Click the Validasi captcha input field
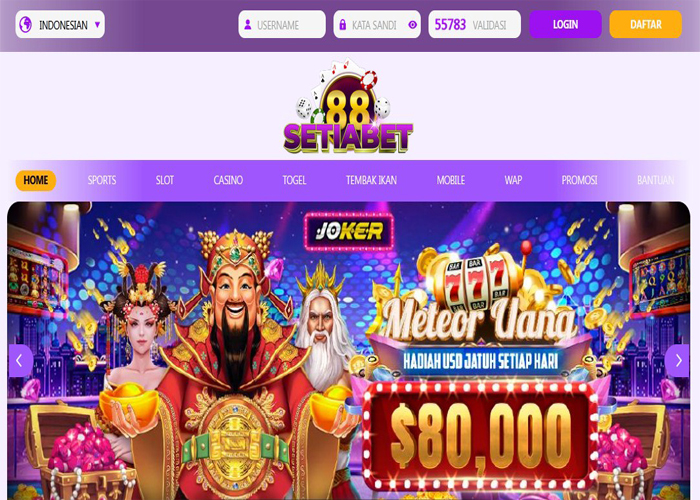 tap(475, 25)
